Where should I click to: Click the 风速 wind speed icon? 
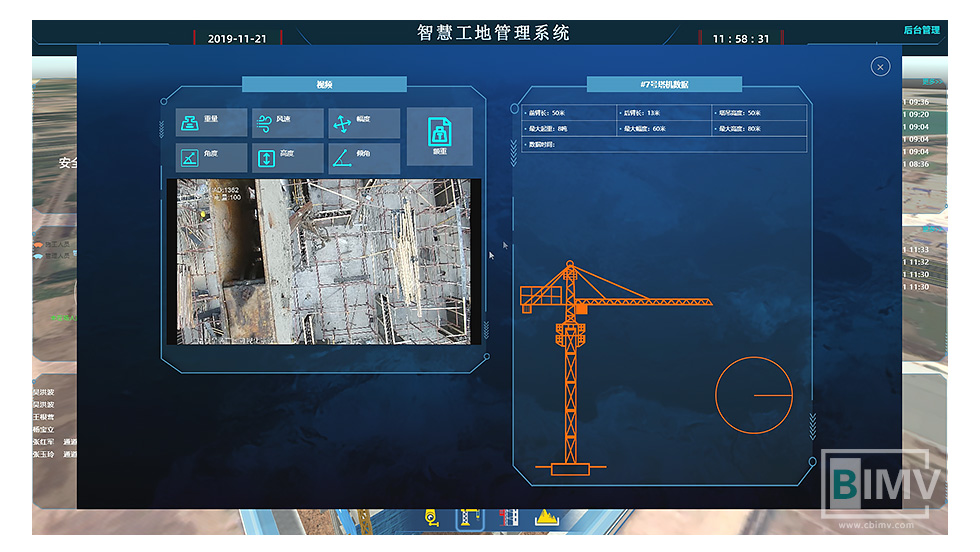click(264, 123)
